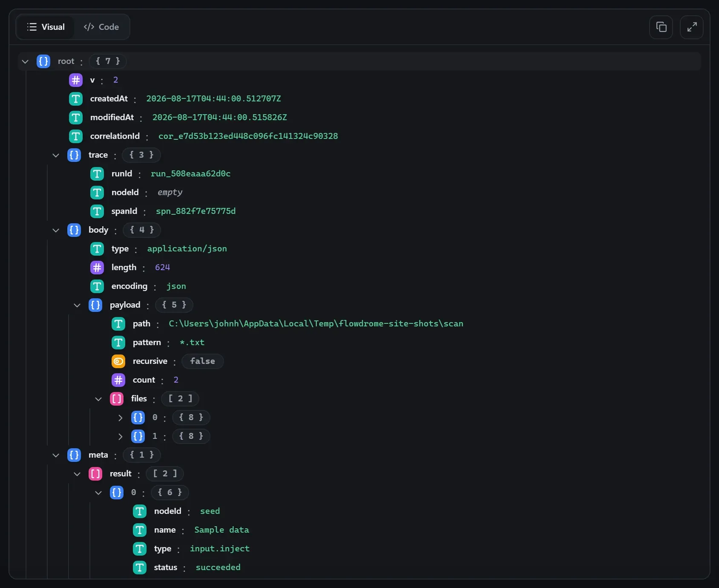Image resolution: width=719 pixels, height=588 pixels.
Task: Toggle the recursive false value
Action: 203,361
